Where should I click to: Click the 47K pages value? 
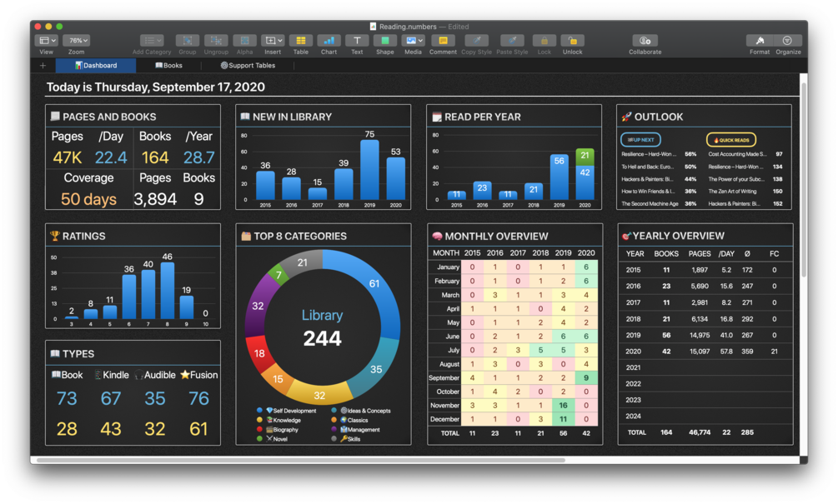pos(68,157)
